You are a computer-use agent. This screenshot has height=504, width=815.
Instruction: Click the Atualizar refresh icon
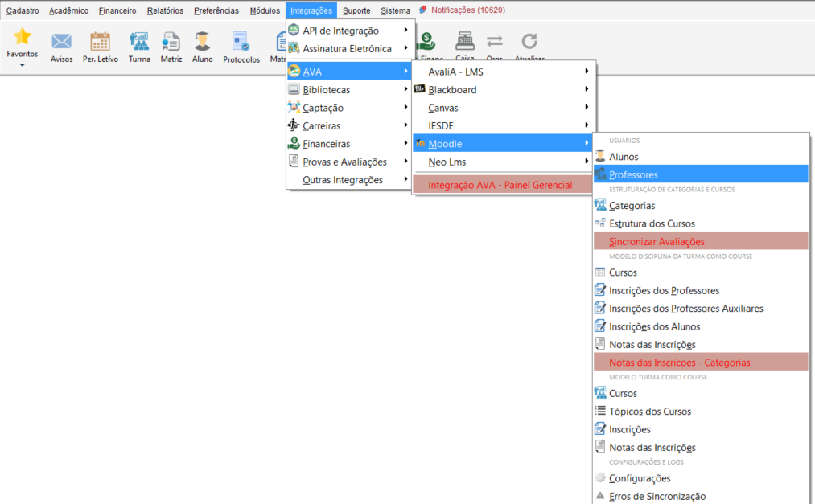(x=529, y=41)
